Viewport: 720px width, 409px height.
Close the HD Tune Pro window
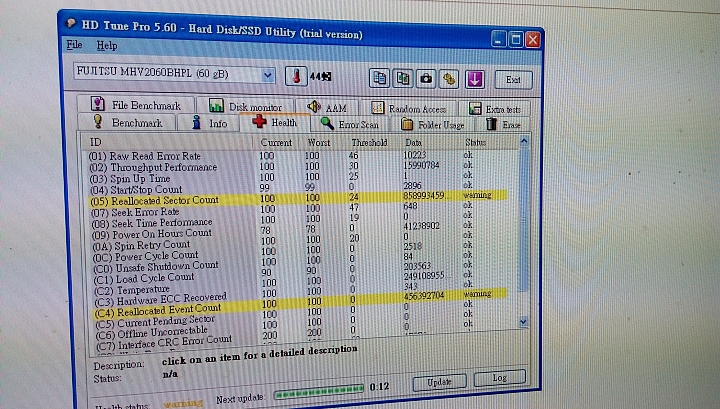click(x=533, y=40)
